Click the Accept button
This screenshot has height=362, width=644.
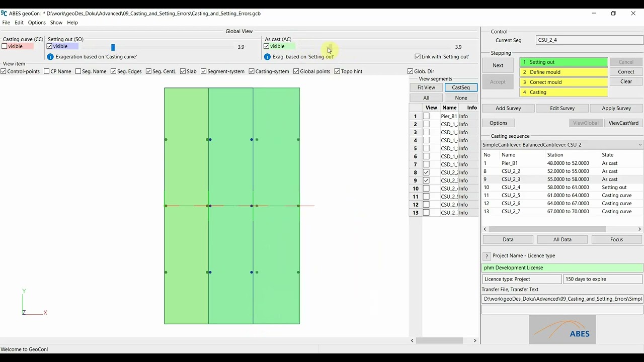(x=498, y=82)
